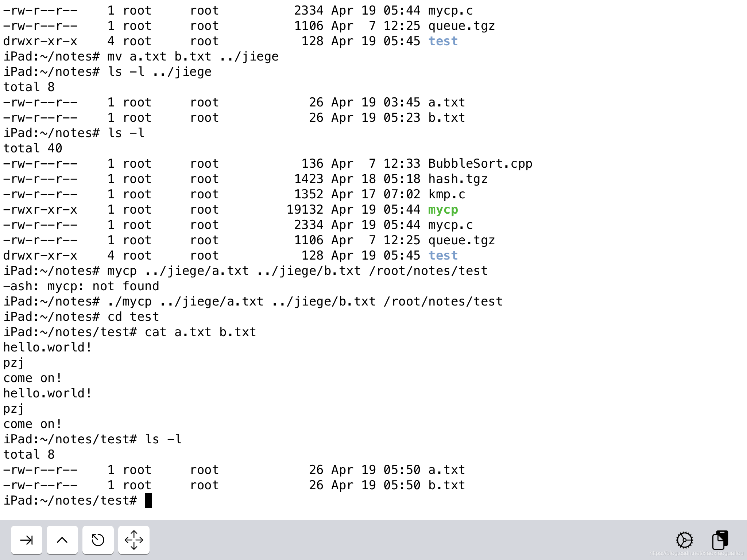Click the terminal cursor at the last prompt
This screenshot has height=560, width=747.
tap(148, 501)
